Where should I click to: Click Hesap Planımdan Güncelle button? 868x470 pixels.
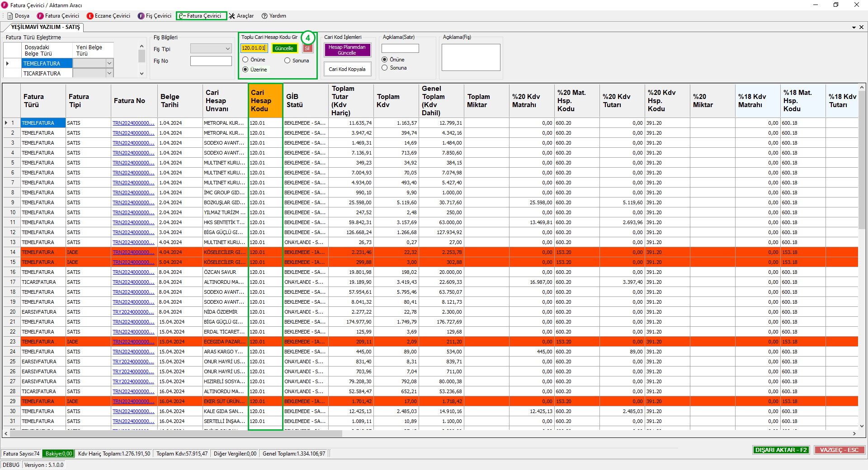pos(347,50)
